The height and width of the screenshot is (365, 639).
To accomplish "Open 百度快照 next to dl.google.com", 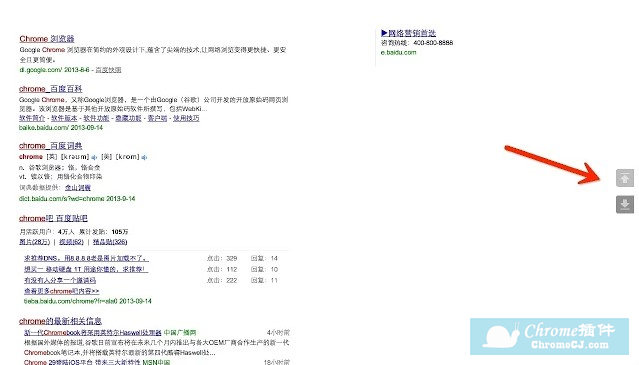I will pyautogui.click(x=108, y=70).
